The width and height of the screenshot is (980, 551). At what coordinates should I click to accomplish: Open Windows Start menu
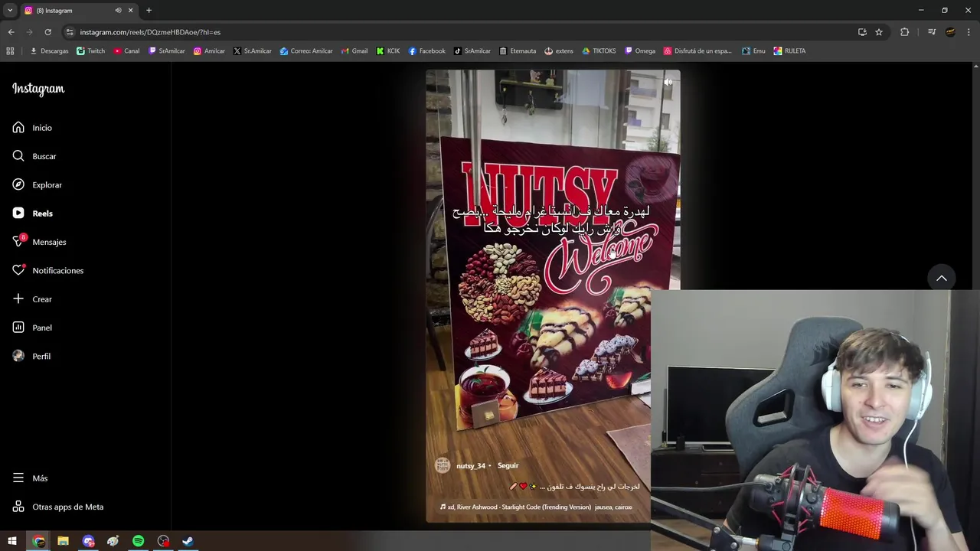pyautogui.click(x=12, y=541)
